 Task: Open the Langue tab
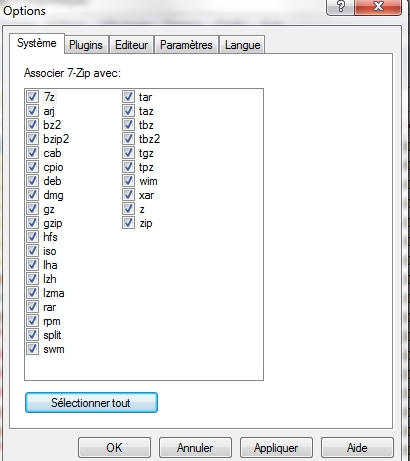point(242,45)
